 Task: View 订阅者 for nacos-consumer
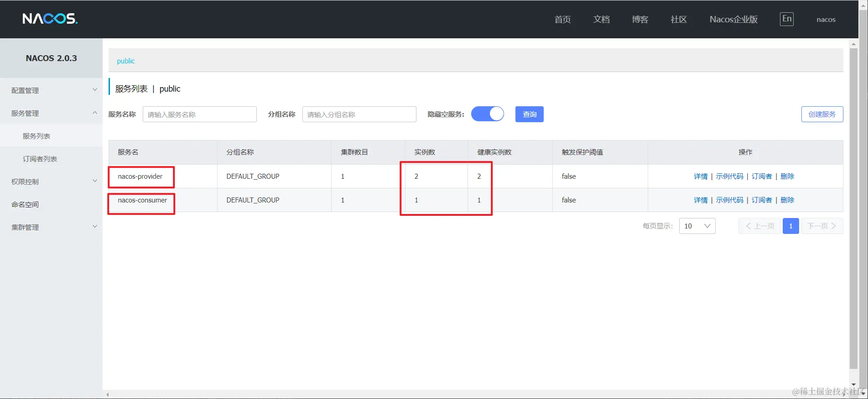pyautogui.click(x=762, y=200)
